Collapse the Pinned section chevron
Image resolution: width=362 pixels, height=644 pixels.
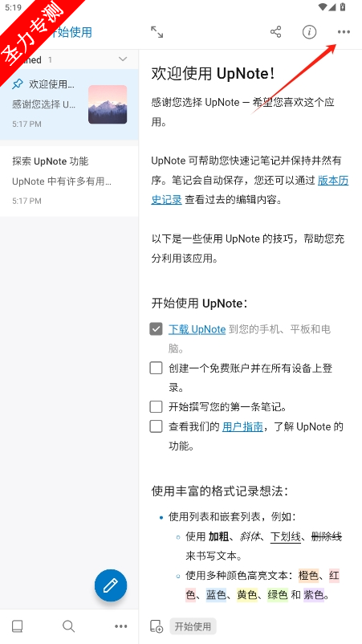[x=123, y=59]
